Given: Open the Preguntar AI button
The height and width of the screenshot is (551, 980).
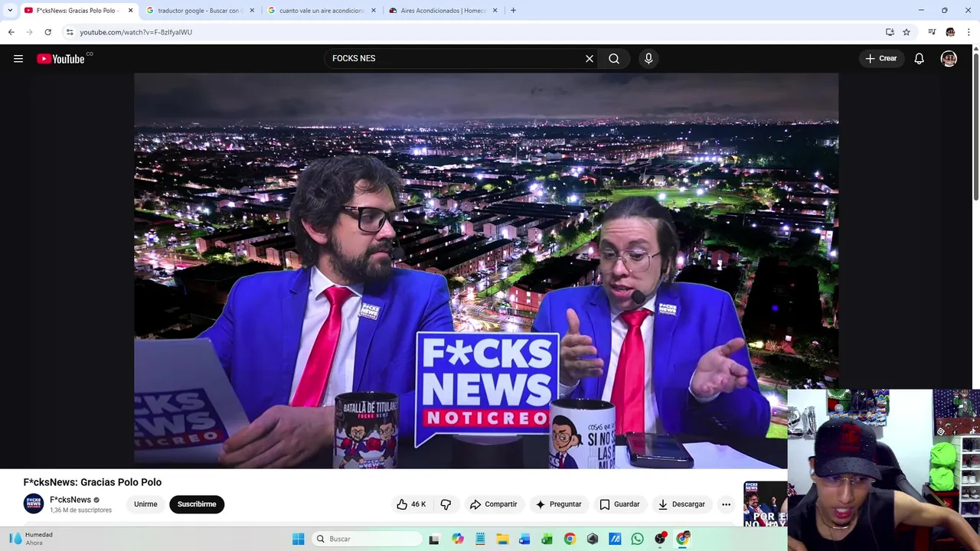Looking at the screenshot, I should coord(558,504).
